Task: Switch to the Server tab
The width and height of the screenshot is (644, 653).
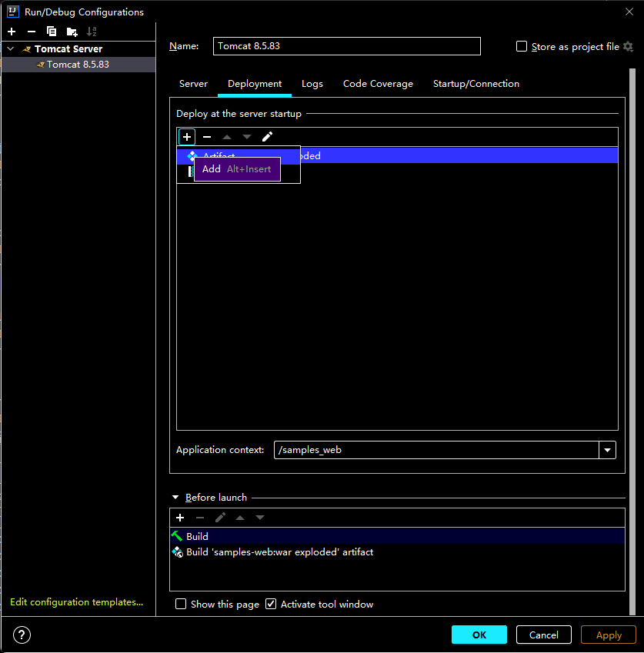Action: 193,84
